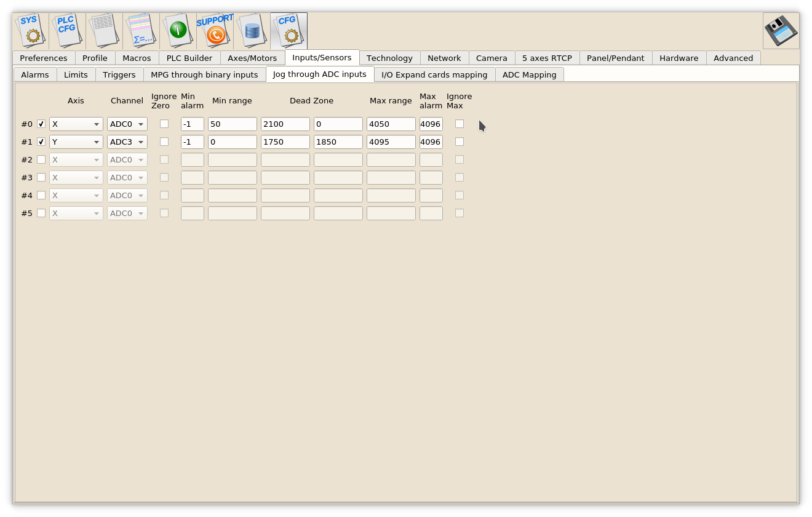The height and width of the screenshot is (517, 812).
Task: Disable the row #0 enable checkbox
Action: click(41, 124)
